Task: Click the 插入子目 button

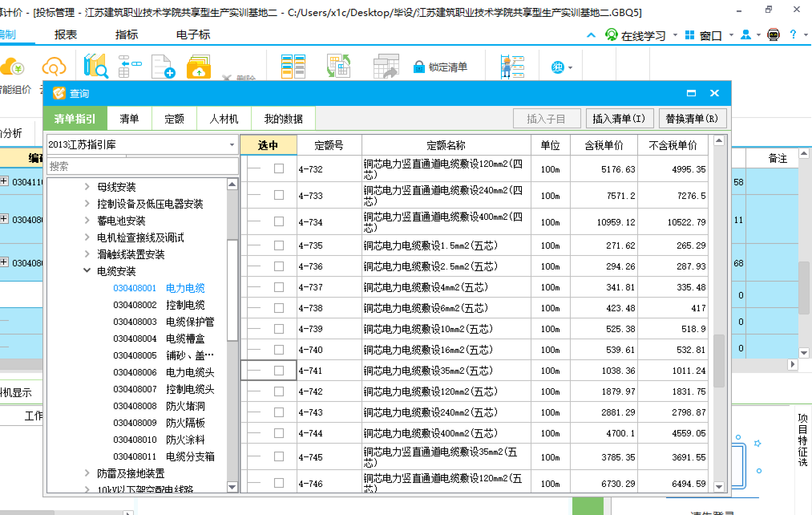Action: (547, 118)
